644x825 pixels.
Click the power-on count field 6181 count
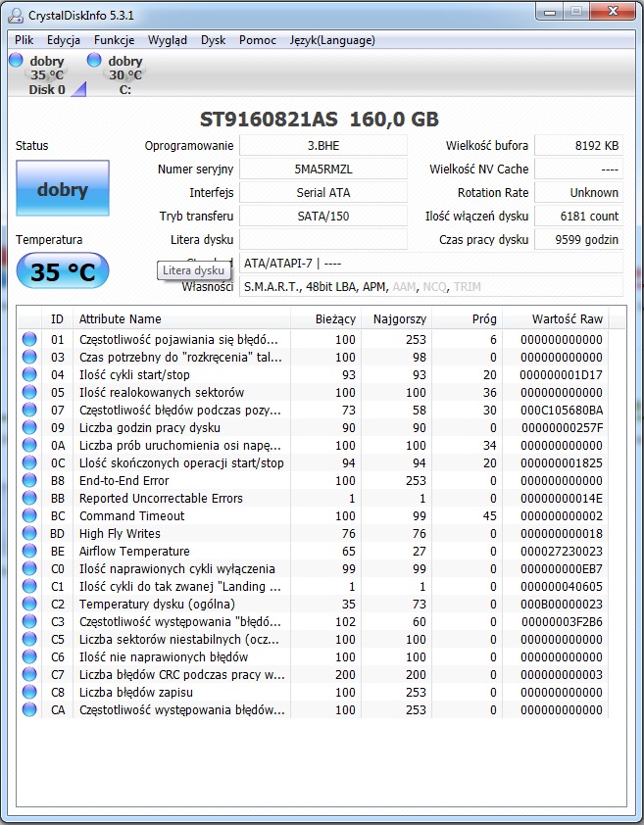[x=578, y=216]
